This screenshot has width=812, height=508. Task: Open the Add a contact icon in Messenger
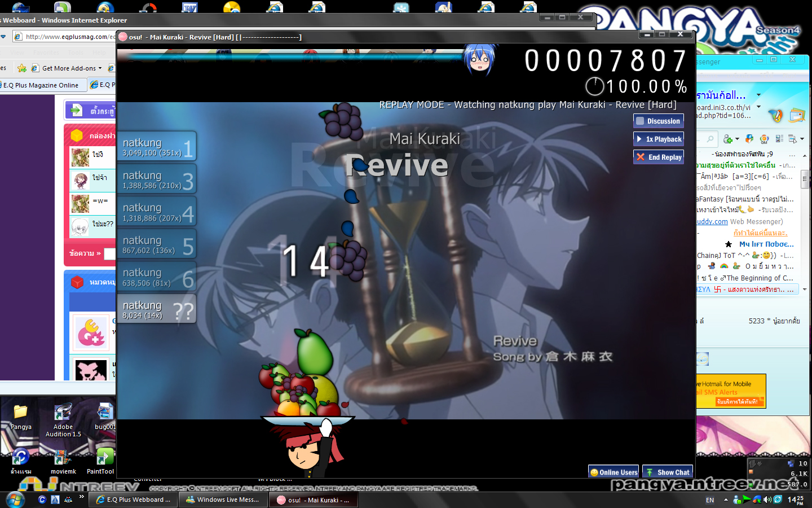tap(727, 139)
